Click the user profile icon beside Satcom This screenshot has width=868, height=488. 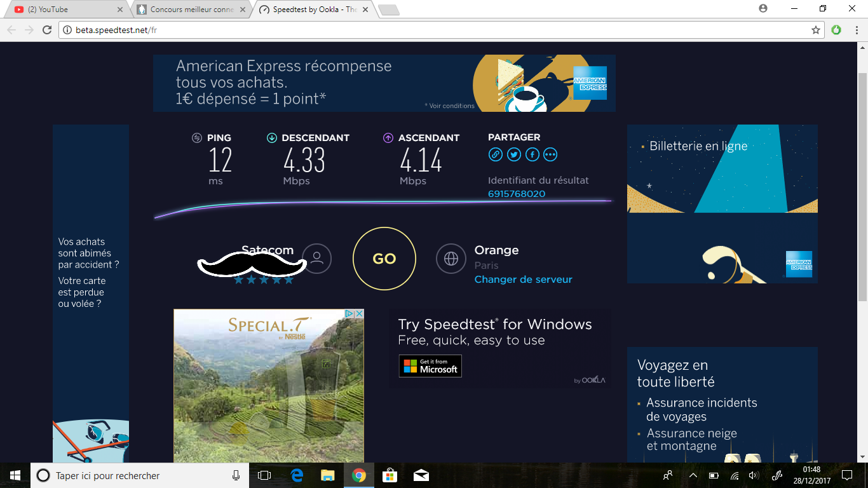coord(316,259)
